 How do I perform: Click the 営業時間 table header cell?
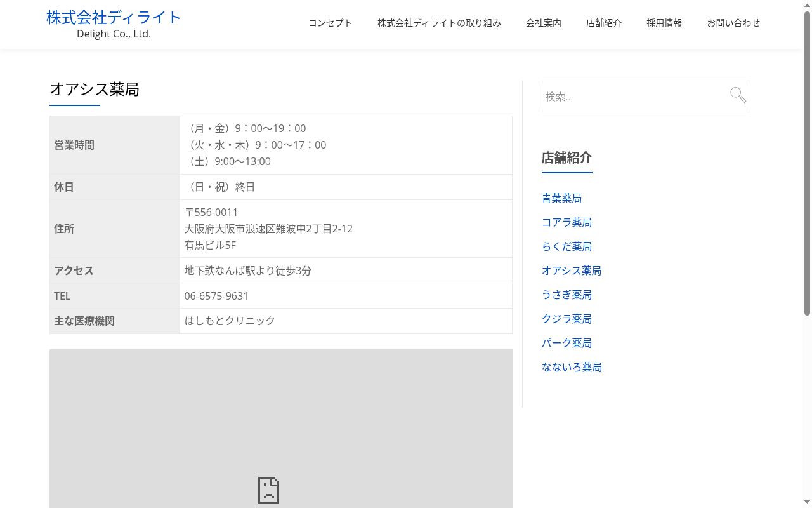coord(115,145)
